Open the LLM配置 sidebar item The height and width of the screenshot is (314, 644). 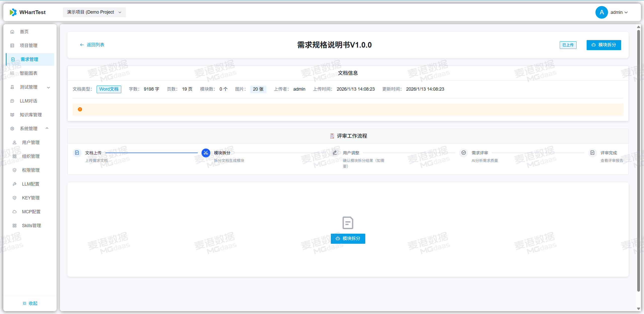pos(30,184)
